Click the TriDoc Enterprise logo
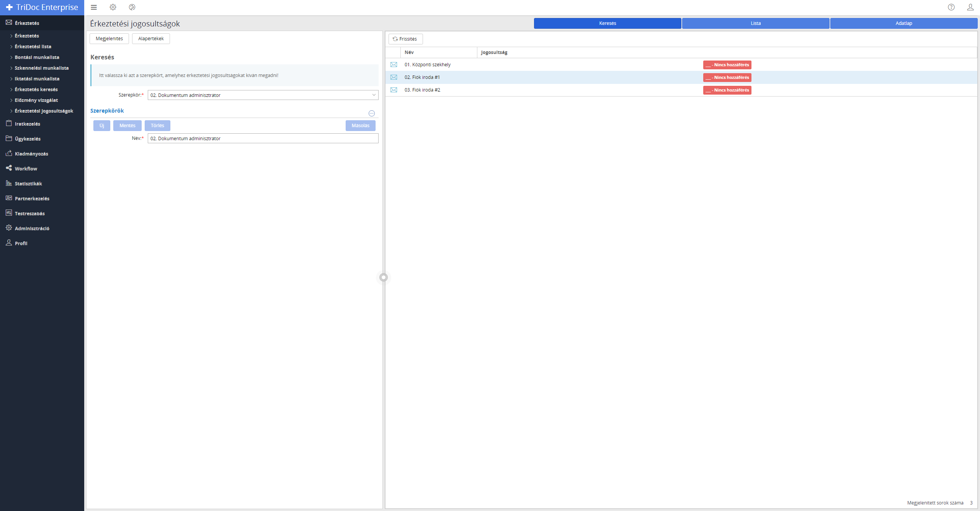The width and height of the screenshot is (980, 511). point(42,7)
